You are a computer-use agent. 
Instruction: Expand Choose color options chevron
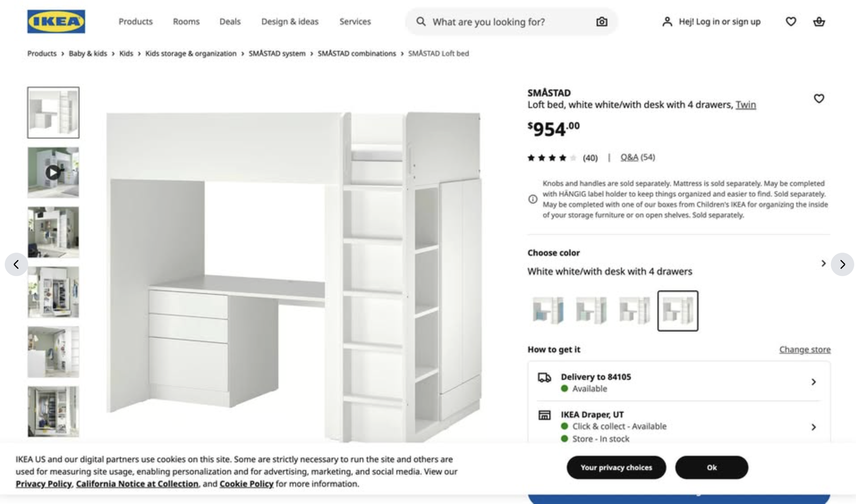point(823,263)
